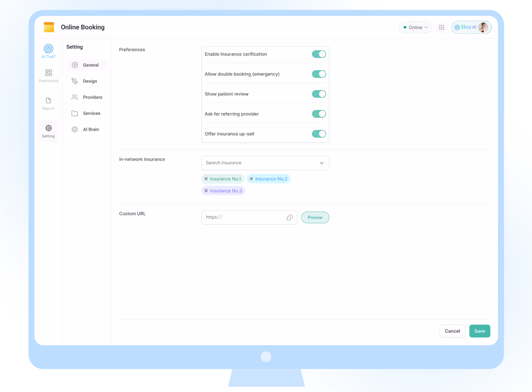Viewport: 532px width, 392px height.
Task: Save the booking settings
Action: coord(479,331)
